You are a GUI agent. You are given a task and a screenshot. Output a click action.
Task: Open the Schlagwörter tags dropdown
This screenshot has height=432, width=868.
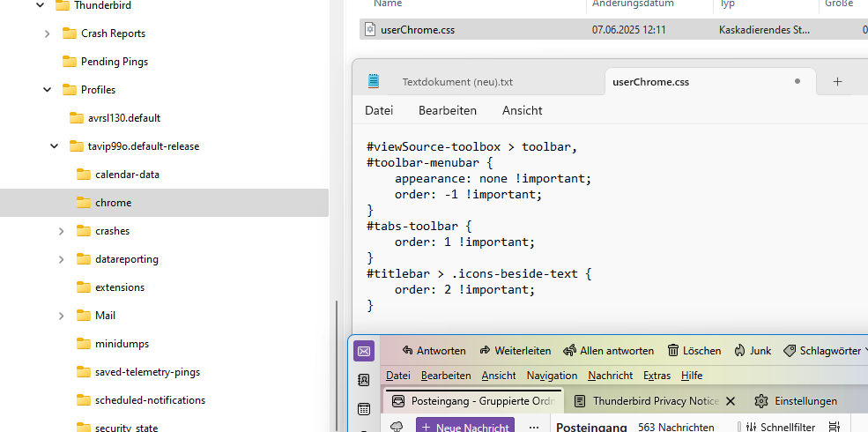825,351
